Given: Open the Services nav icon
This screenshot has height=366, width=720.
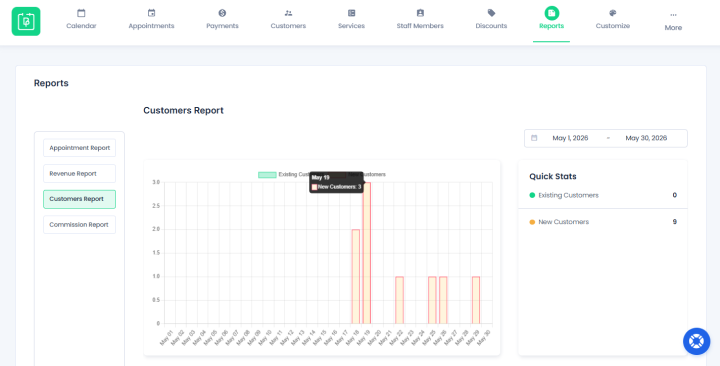Looking at the screenshot, I should [x=351, y=13].
